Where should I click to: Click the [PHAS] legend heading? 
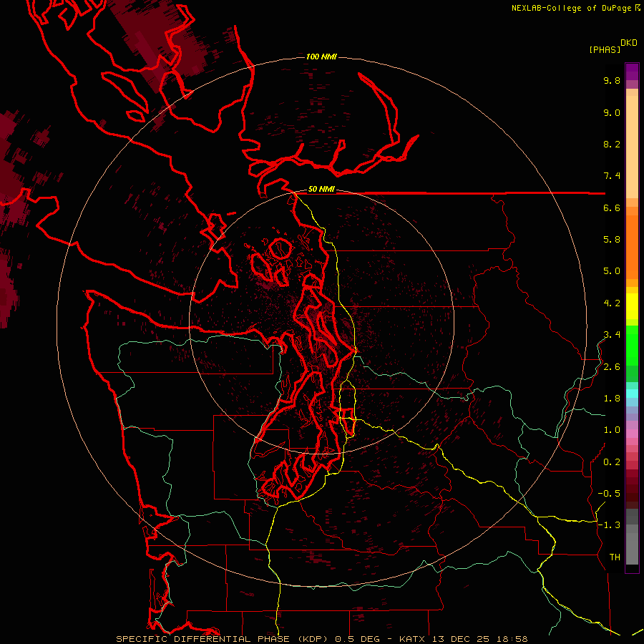coord(605,49)
